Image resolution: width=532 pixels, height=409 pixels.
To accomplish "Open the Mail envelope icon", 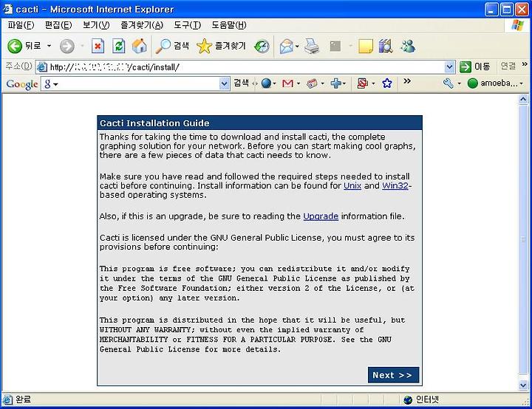I will [287, 47].
